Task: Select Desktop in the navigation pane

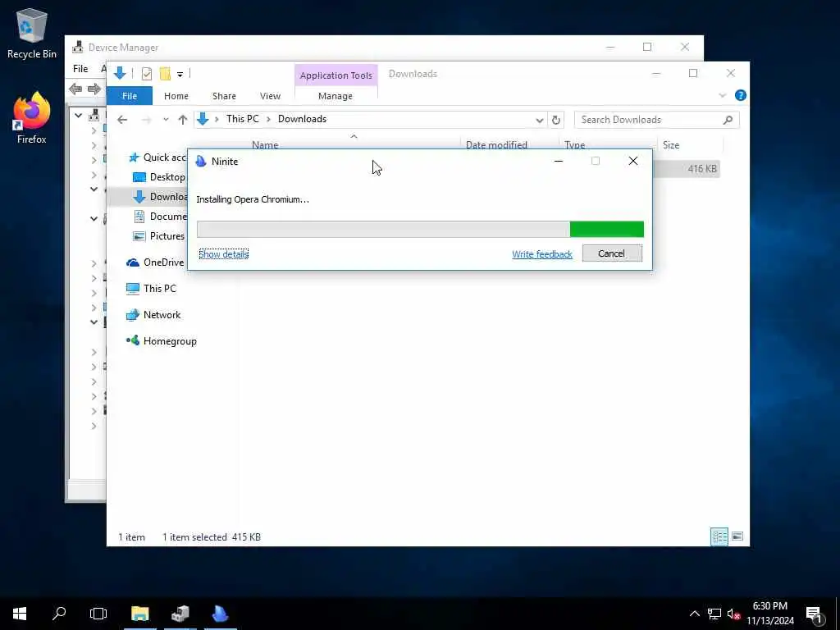Action: tap(159, 177)
